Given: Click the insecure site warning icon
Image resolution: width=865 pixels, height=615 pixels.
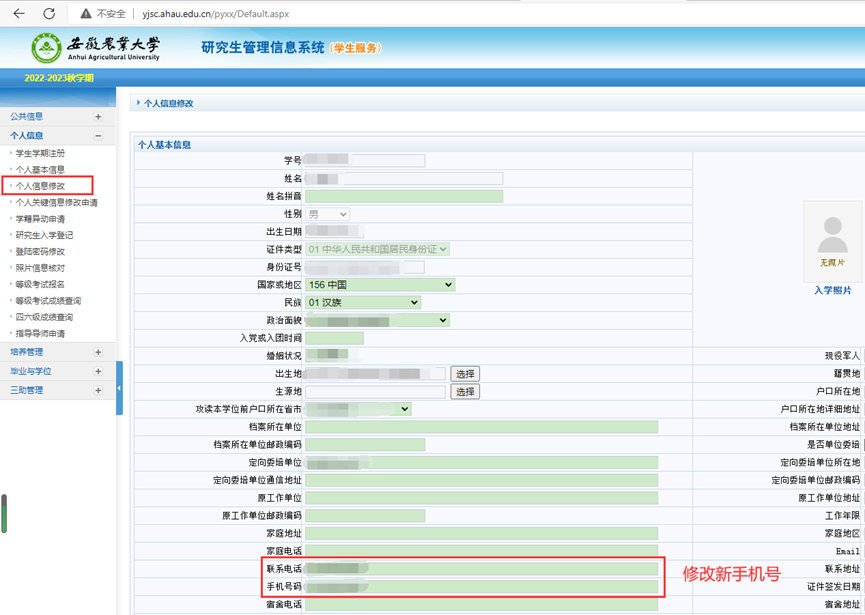Looking at the screenshot, I should pyautogui.click(x=86, y=14).
